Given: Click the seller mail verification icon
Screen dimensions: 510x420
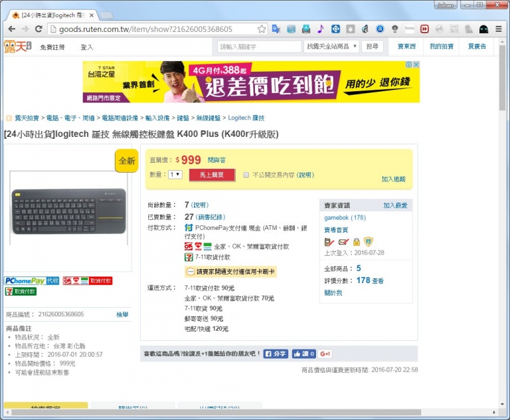Looking at the screenshot, I should 343,242.
